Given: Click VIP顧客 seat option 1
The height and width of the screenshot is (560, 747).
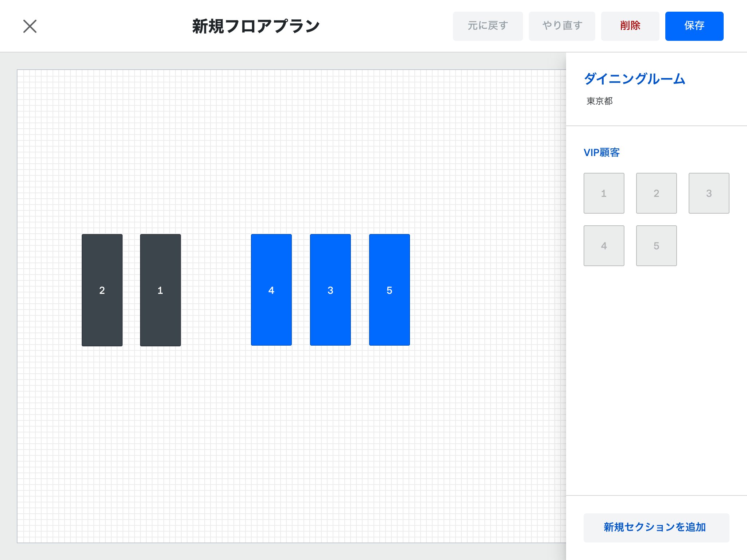Looking at the screenshot, I should coord(604,193).
